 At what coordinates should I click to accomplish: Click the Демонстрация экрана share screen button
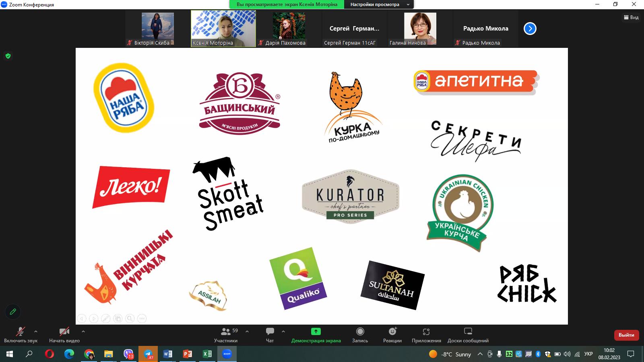tap(316, 335)
